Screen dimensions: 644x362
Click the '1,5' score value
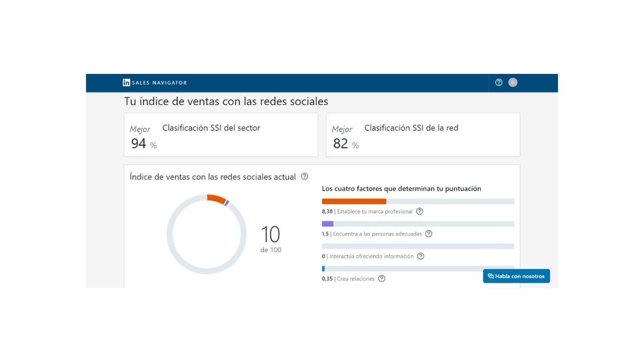pos(326,234)
